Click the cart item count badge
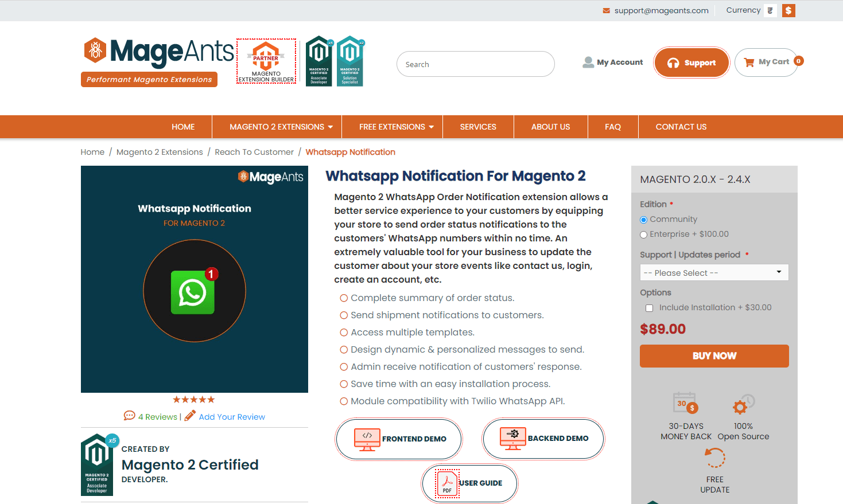 pos(798,61)
